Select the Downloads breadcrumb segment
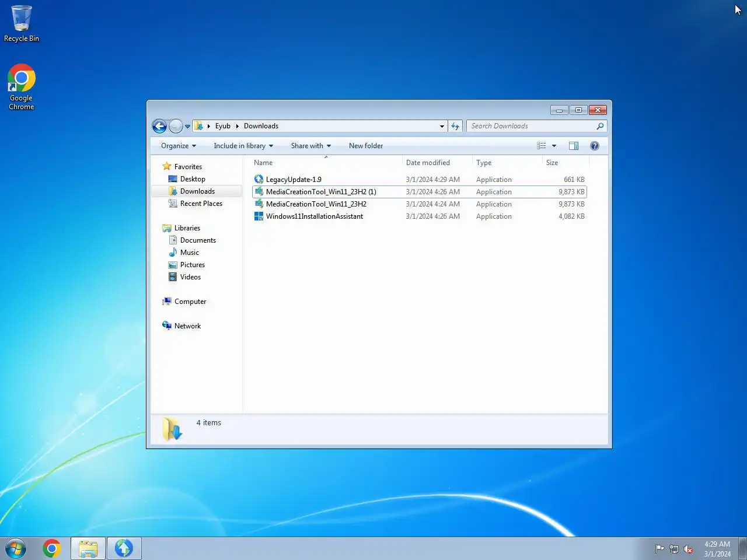This screenshot has height=560, width=747. coord(261,126)
